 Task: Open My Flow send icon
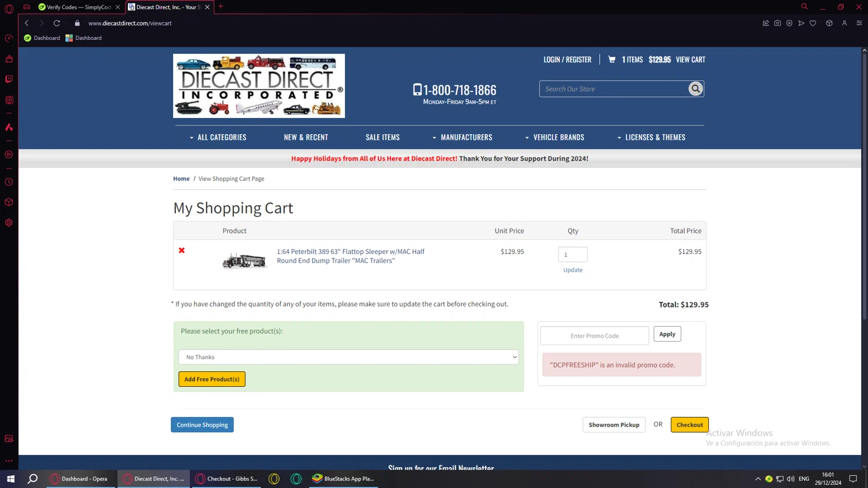coord(801,23)
